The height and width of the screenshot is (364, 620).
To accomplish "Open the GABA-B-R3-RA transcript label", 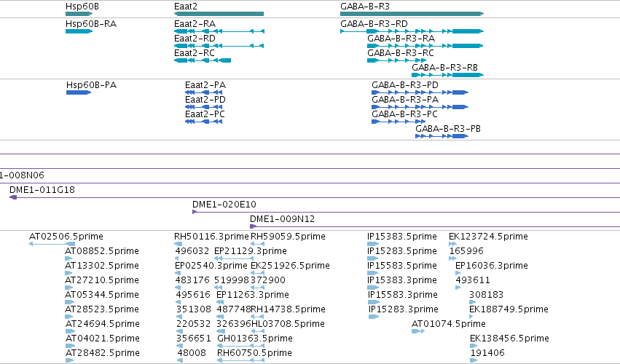I will tap(401, 39).
